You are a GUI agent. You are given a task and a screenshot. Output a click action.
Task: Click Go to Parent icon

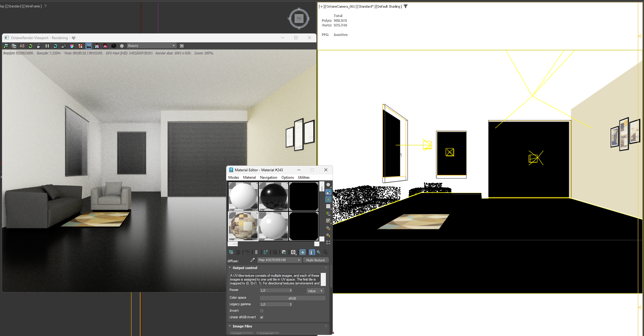click(318, 252)
